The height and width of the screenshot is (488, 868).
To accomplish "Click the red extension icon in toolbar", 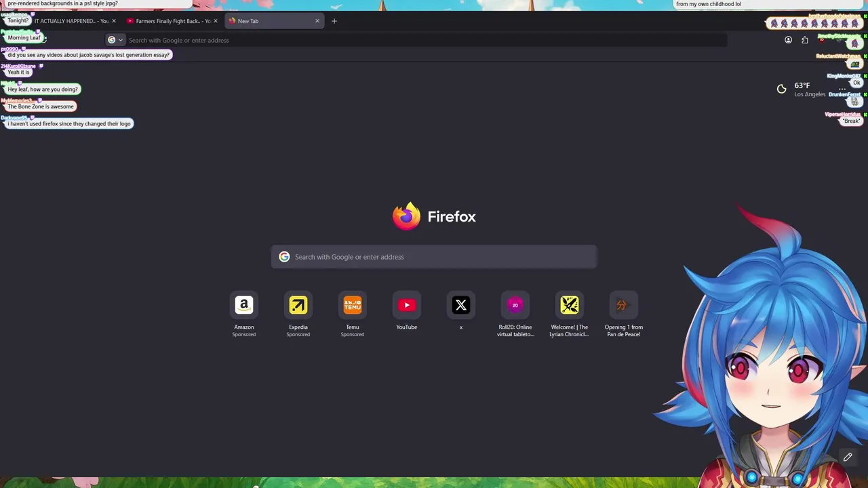I will [x=822, y=40].
